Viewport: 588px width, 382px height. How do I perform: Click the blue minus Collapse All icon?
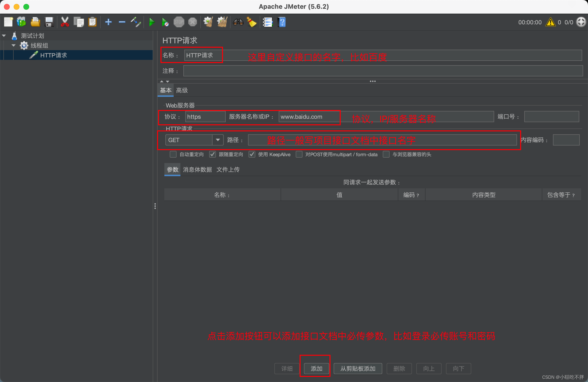coord(122,22)
